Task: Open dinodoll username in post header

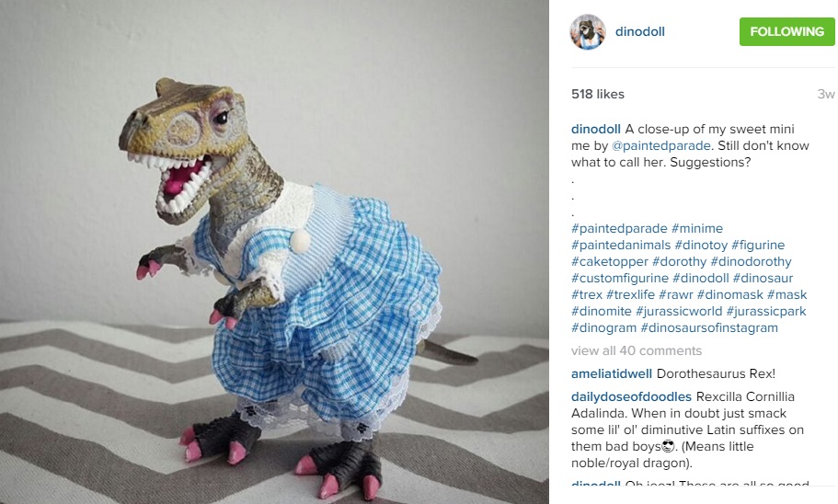Action: (639, 31)
